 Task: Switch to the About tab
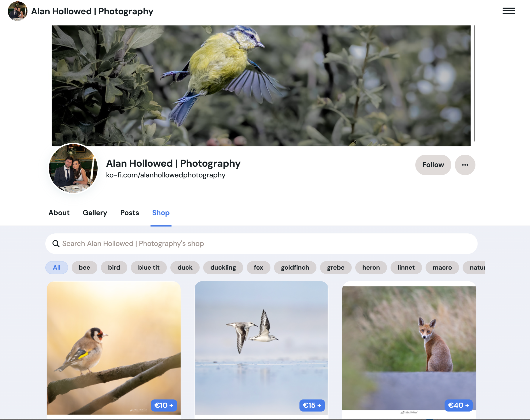59,213
